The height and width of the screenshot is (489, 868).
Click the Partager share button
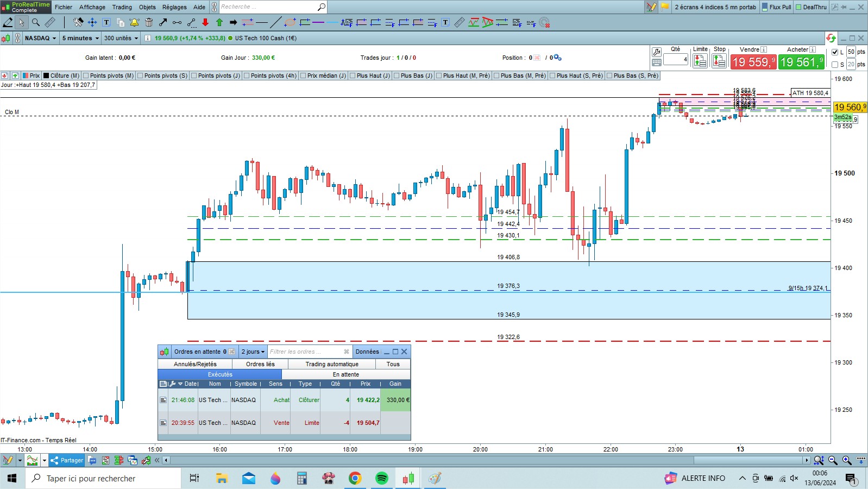pyautogui.click(x=67, y=460)
